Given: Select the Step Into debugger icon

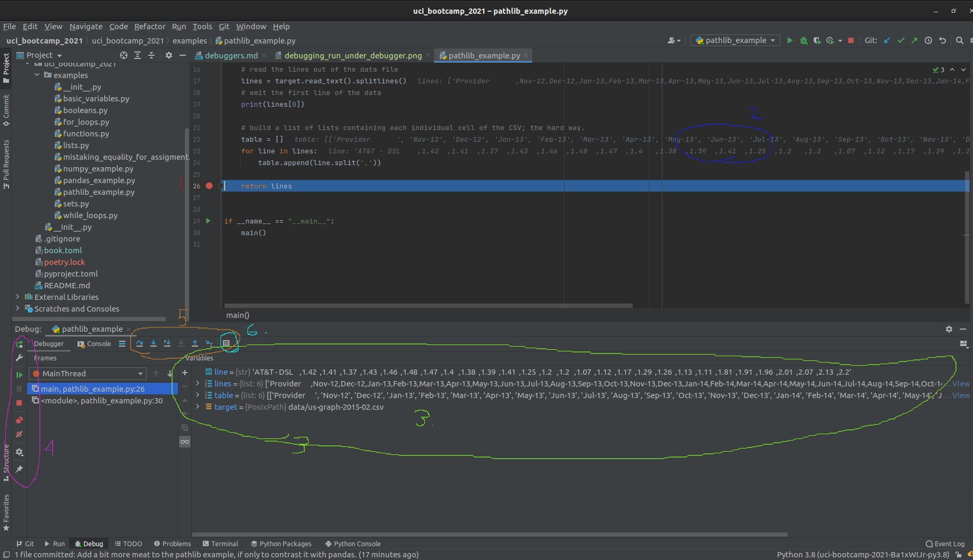Looking at the screenshot, I should (154, 344).
